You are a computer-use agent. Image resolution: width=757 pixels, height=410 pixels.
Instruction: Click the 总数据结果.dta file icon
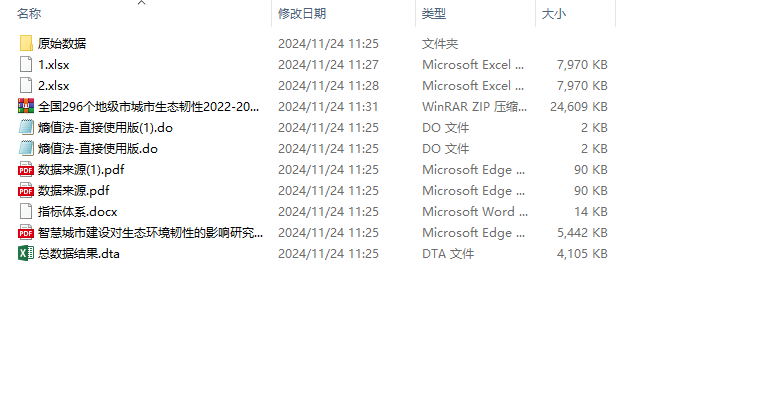coord(26,253)
